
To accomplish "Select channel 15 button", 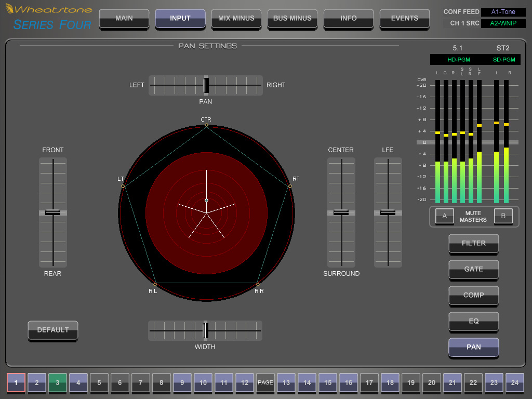I will tap(328, 383).
